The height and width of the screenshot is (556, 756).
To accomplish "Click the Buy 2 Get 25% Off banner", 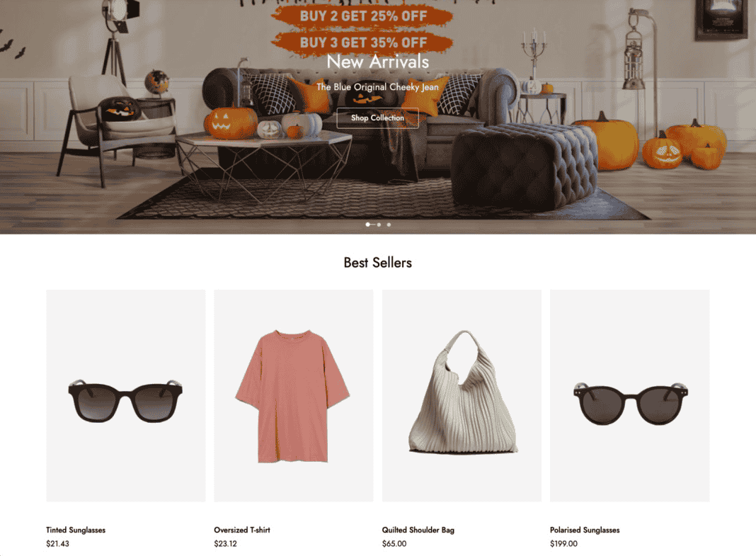I will tap(363, 16).
